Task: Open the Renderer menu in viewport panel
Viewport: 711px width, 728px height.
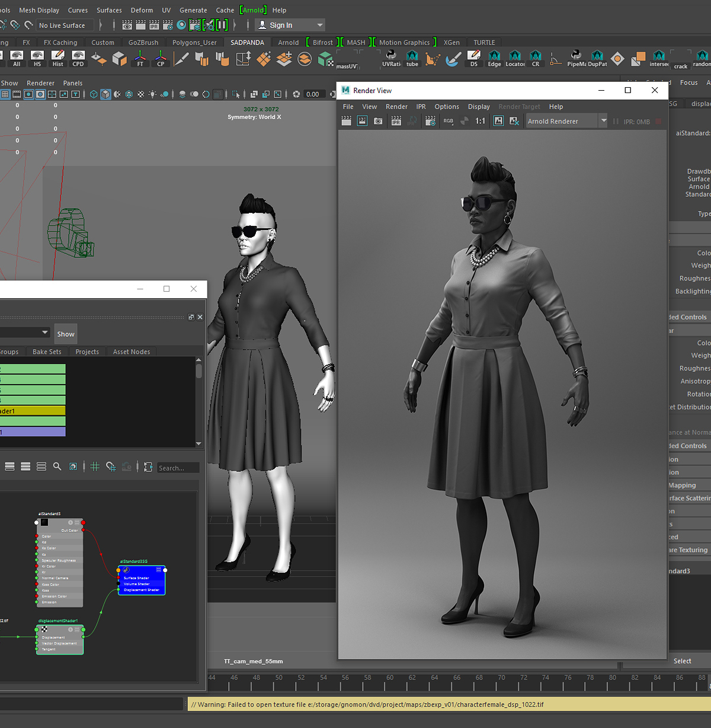Action: [x=40, y=83]
